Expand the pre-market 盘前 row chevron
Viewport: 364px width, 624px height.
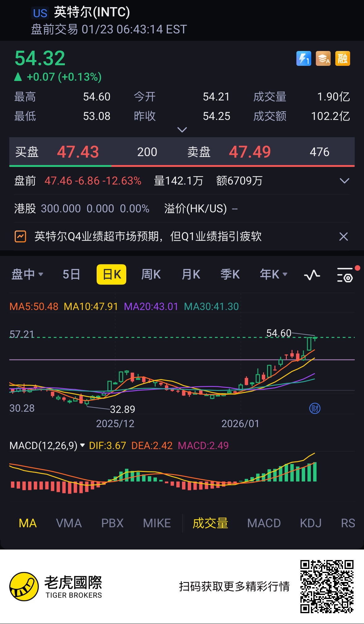pyautogui.click(x=344, y=181)
